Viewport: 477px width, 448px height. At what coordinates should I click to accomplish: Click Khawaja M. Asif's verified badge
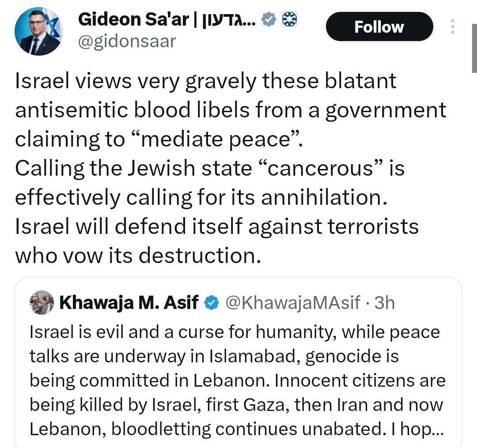[211, 303]
